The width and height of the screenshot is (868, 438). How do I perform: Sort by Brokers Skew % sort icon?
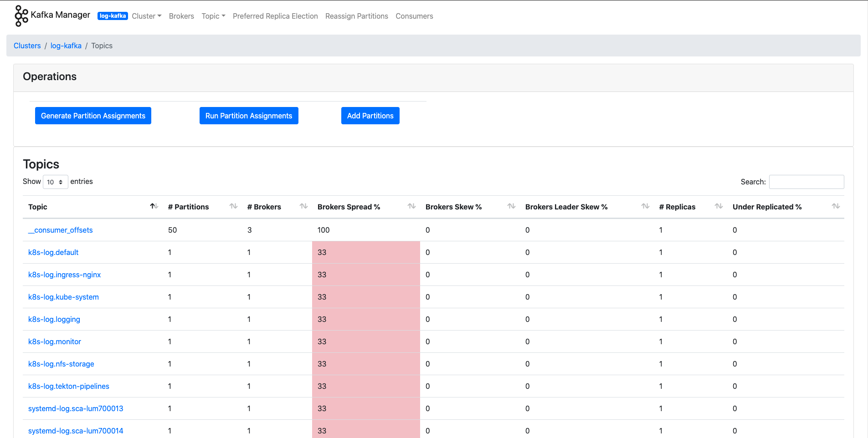coord(511,206)
